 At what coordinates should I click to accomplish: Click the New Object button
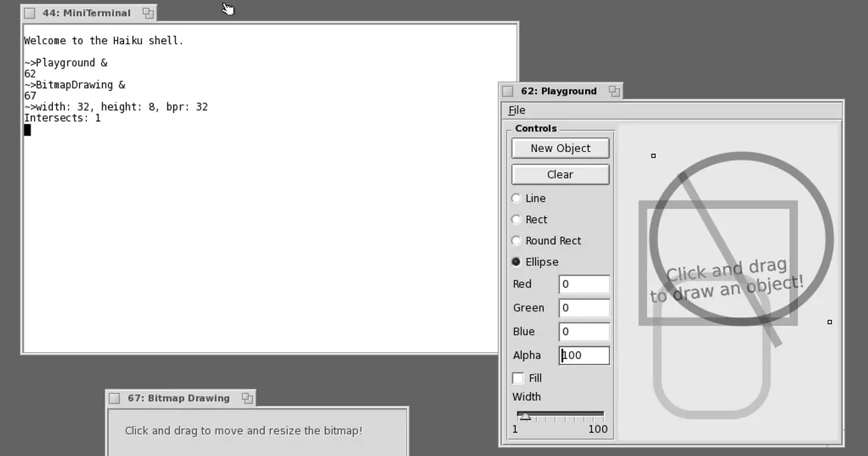pos(560,148)
